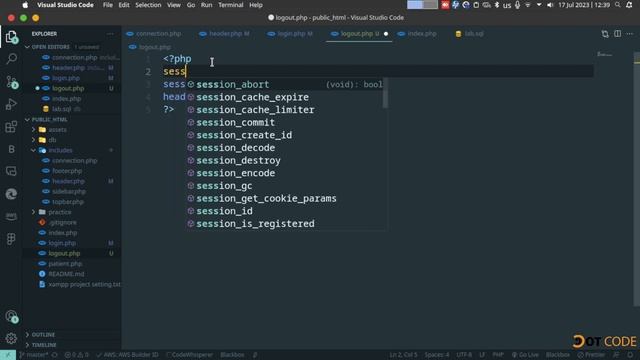This screenshot has width=640, height=360.
Task: Open the Help menu
Action: point(256,5)
